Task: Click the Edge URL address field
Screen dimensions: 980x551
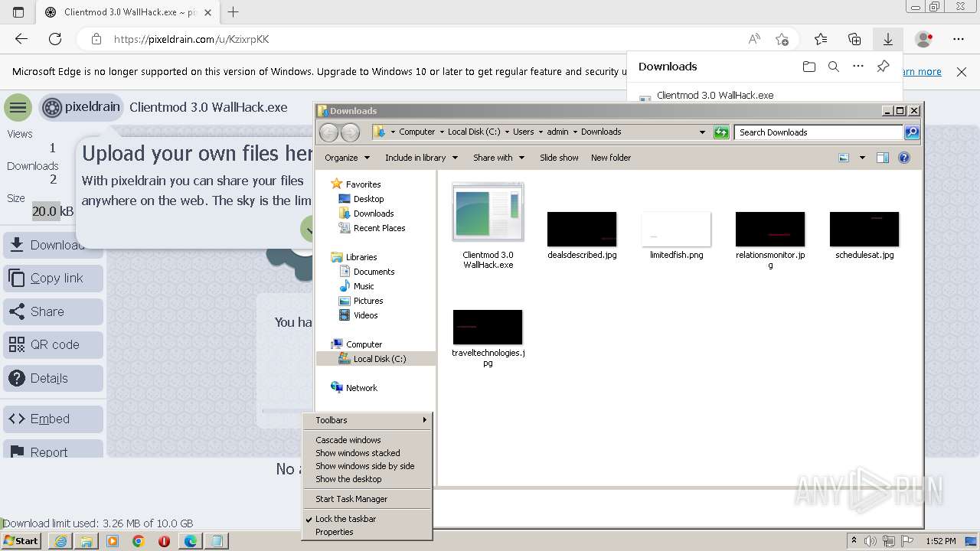Action: tap(425, 39)
